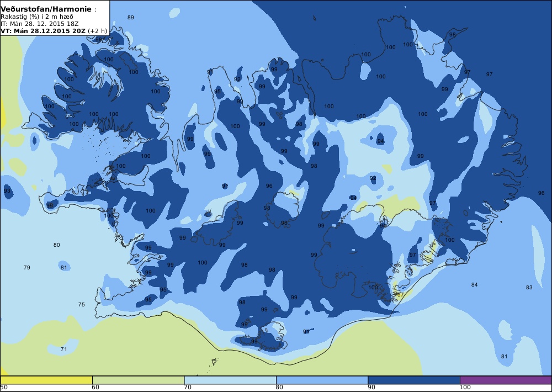Click the legend scale label '50'

(4, 388)
